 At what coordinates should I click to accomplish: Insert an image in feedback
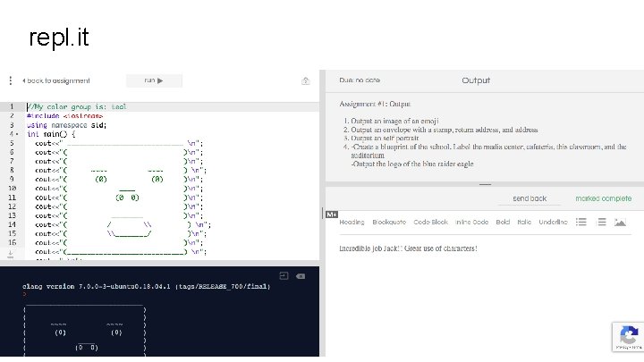coord(620,222)
